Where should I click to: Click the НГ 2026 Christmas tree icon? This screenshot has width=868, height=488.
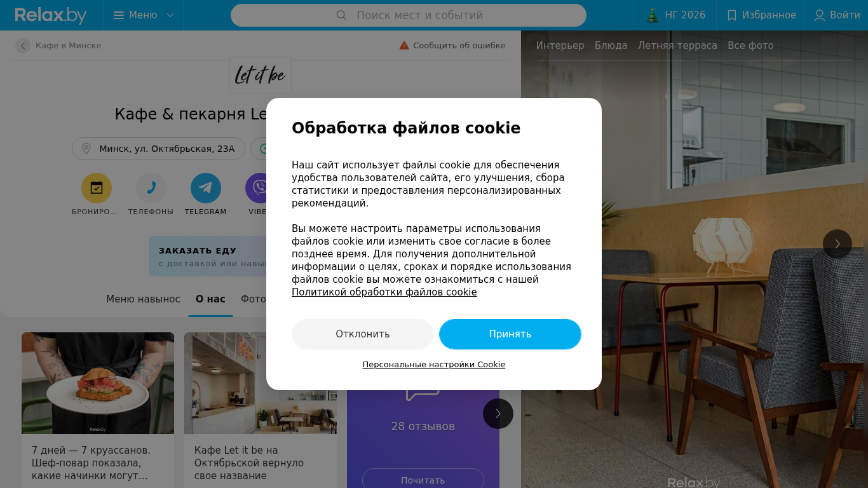(653, 15)
